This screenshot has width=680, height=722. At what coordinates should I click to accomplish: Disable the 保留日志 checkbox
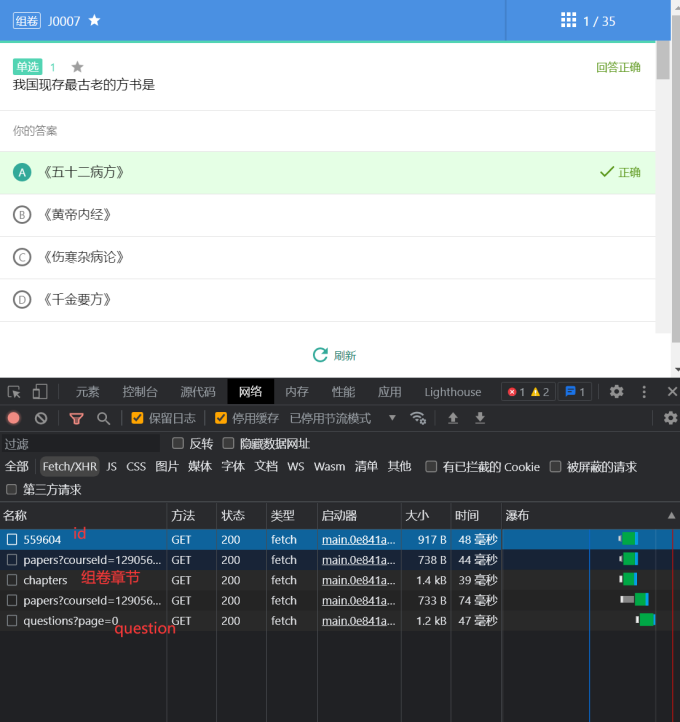[x=138, y=418]
